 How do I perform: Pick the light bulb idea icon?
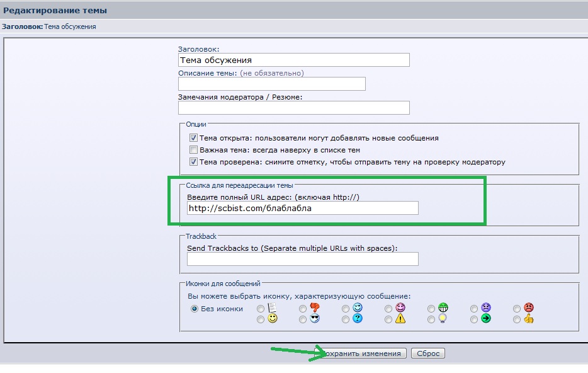point(431,320)
